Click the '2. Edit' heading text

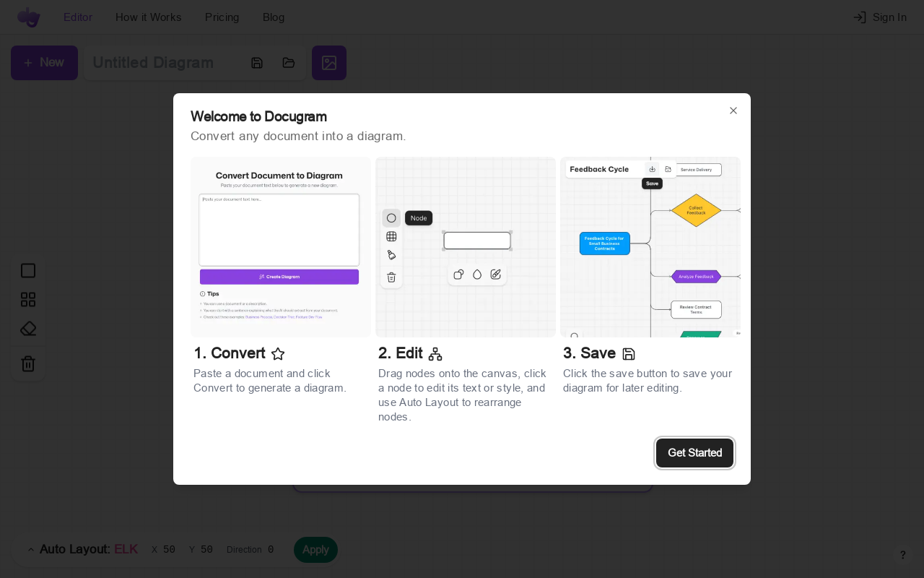[401, 353]
